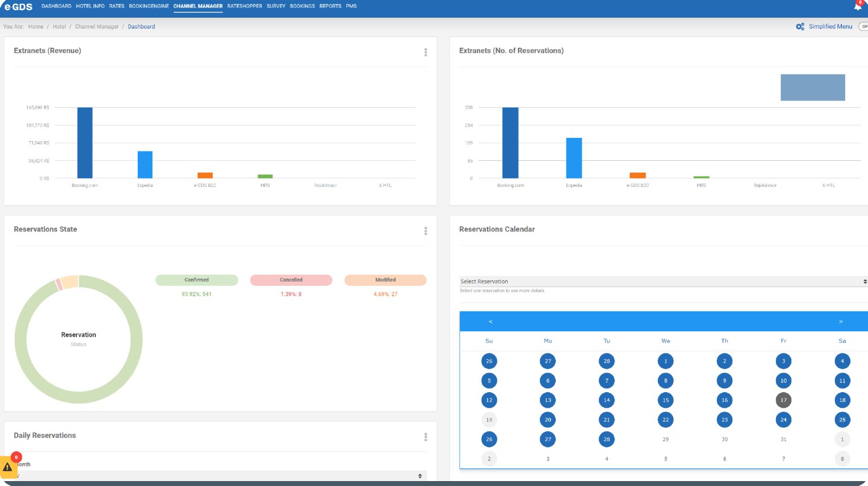Viewport: 868px width, 486px height.
Task: Select calendar day 10
Action: [783, 381]
